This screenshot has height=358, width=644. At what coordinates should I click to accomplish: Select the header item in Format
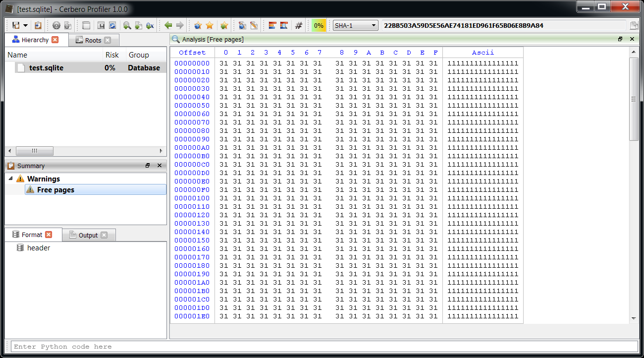39,248
